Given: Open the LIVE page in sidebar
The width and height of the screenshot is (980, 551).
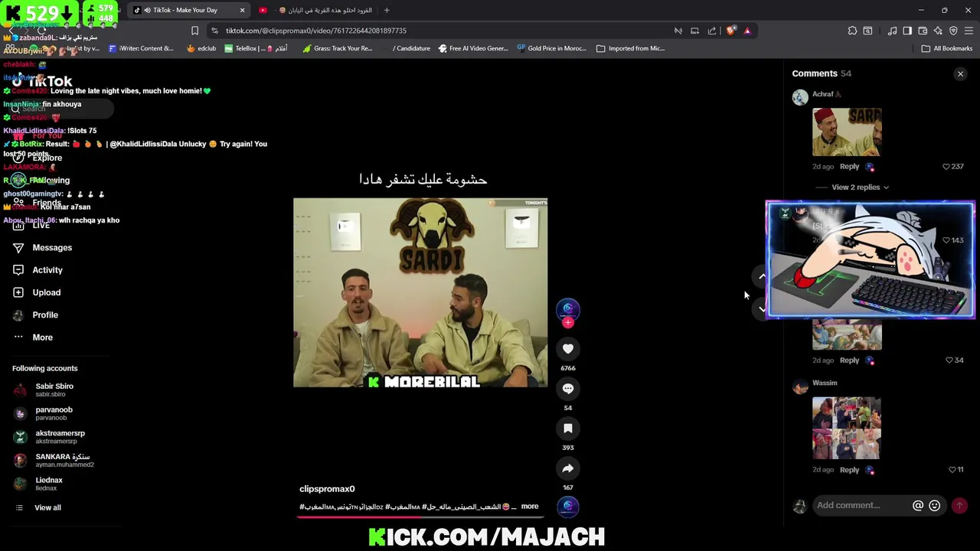Looking at the screenshot, I should click(x=31, y=225).
